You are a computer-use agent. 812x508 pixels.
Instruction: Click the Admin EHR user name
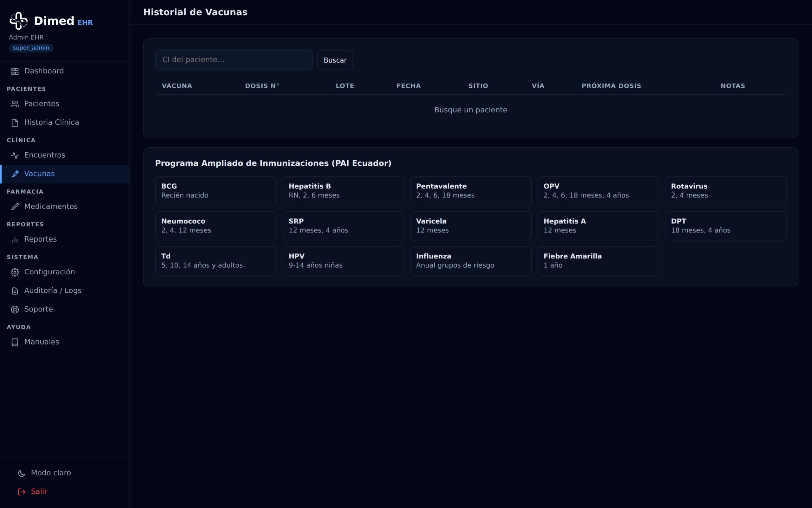[26, 37]
